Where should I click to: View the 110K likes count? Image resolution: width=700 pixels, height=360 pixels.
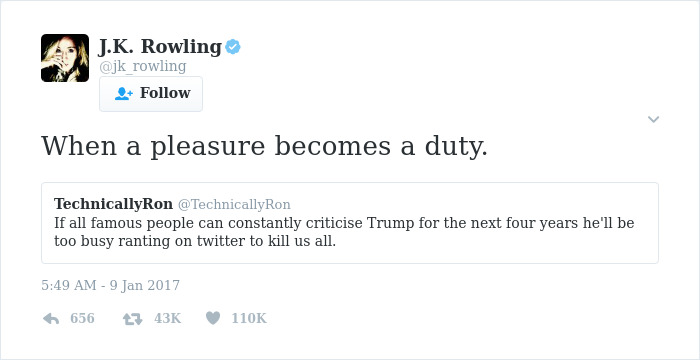(x=249, y=318)
